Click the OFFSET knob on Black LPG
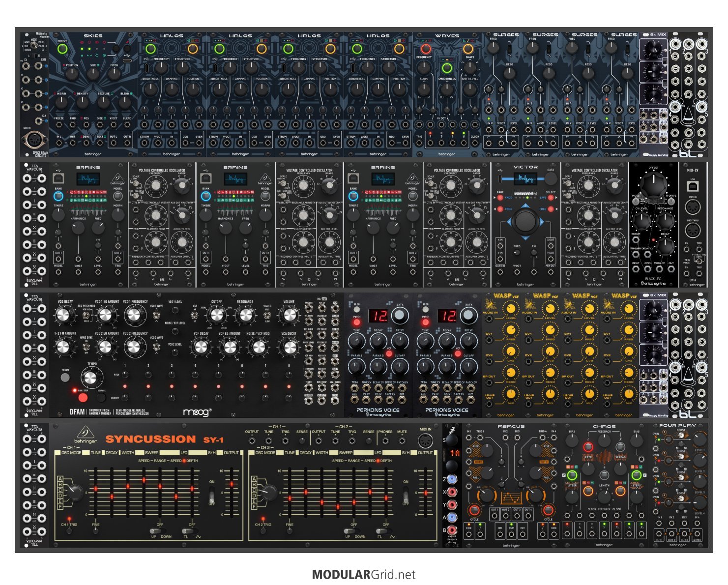Viewport: 728px width, 585px height. click(653, 184)
